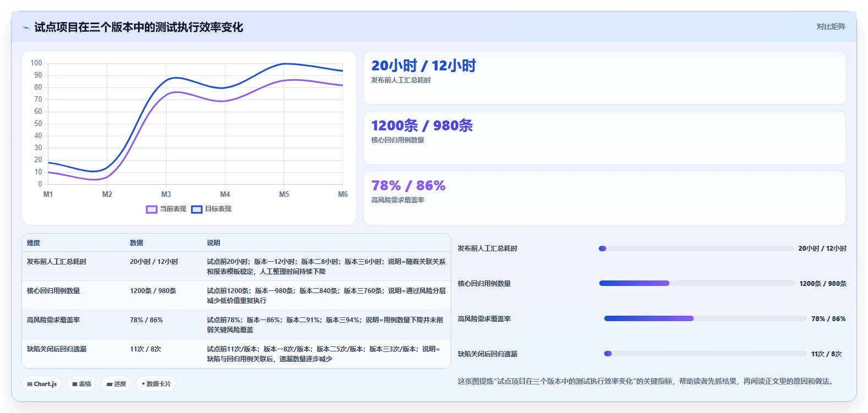Click progress value 11次 / 8次

pyautogui.click(x=826, y=354)
